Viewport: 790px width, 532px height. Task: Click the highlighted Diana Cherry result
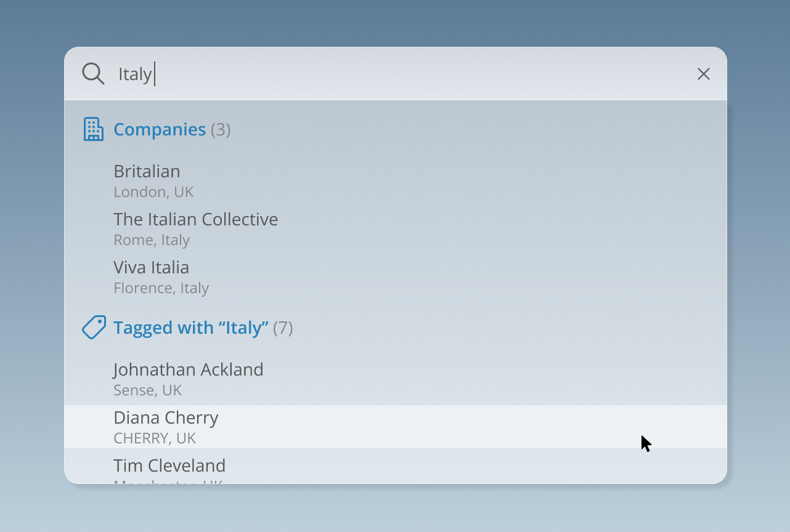165,417
